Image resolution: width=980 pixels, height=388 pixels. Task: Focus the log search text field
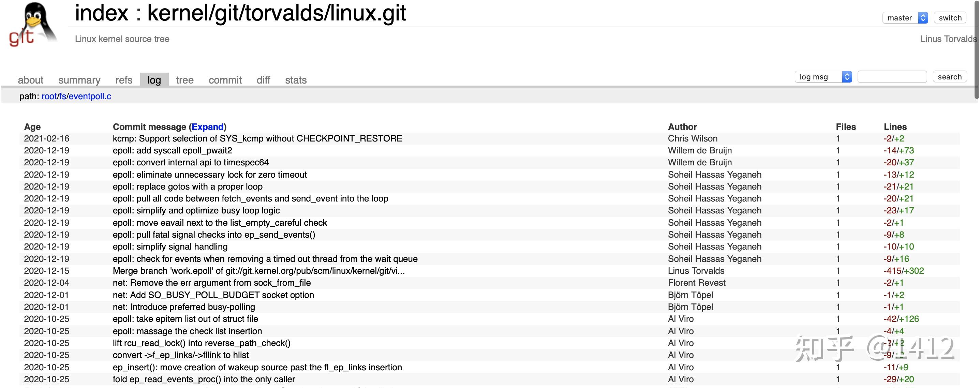tap(892, 77)
